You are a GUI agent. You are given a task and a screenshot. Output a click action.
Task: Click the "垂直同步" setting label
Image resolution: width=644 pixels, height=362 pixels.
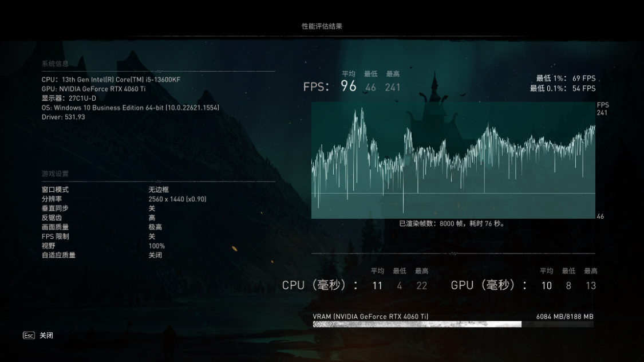coord(55,208)
